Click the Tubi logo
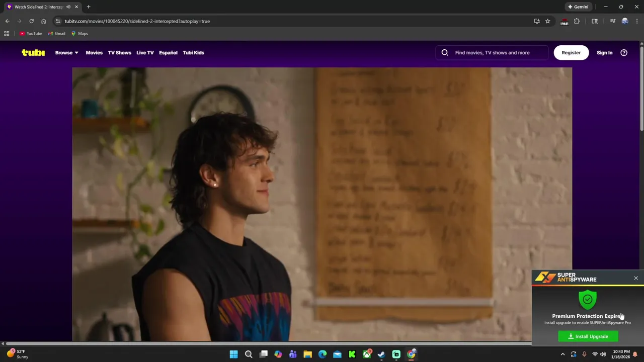Image resolution: width=644 pixels, height=362 pixels. point(33,53)
